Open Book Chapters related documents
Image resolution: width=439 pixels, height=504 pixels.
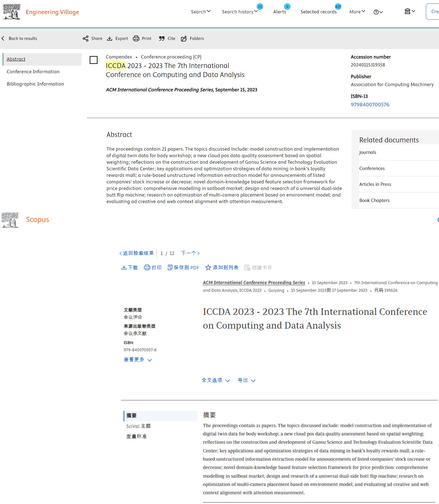[374, 200]
